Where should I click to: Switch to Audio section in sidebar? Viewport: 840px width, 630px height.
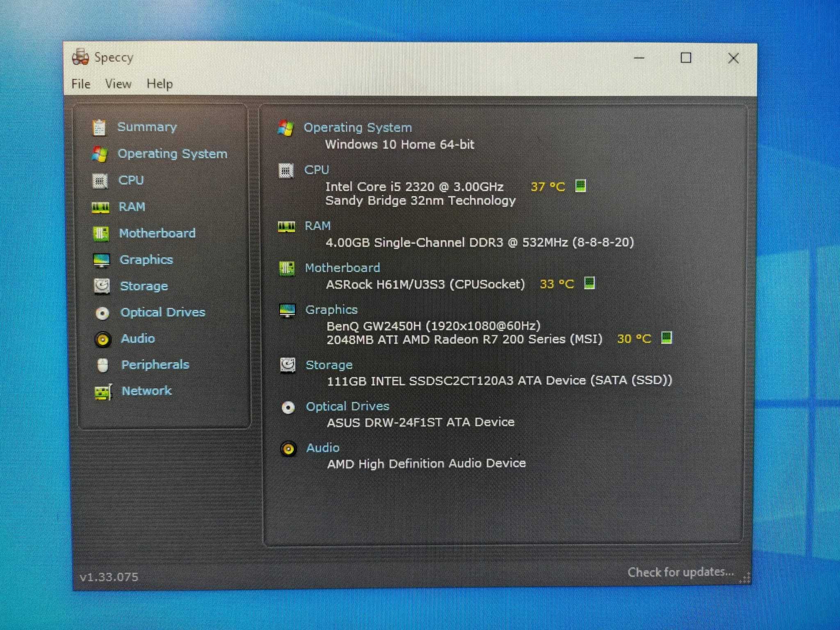pos(138,339)
